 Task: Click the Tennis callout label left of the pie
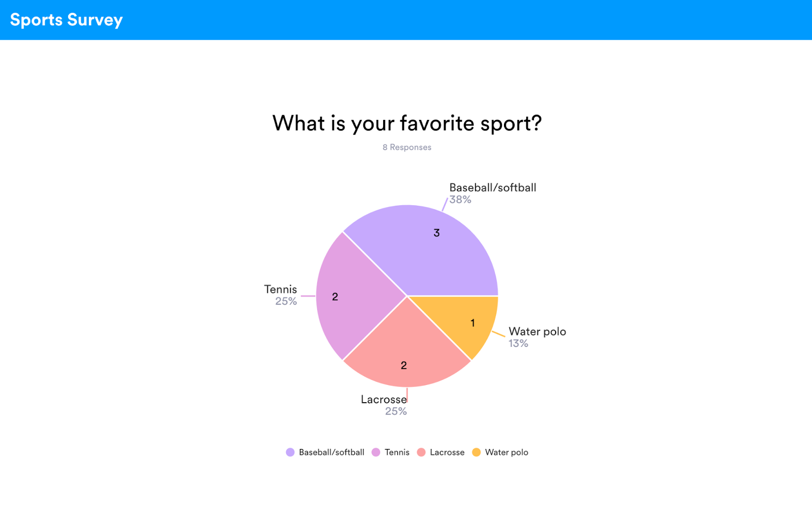281,289
